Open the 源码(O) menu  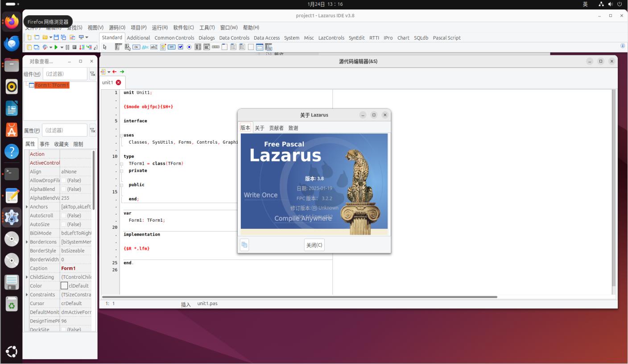click(117, 28)
